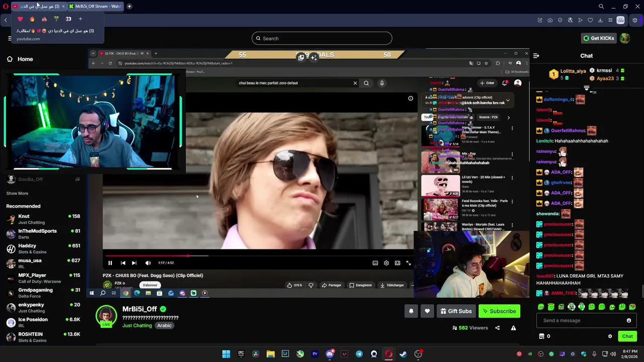Click Show More in sidebar
This screenshot has height=362, width=644.
[x=17, y=193]
